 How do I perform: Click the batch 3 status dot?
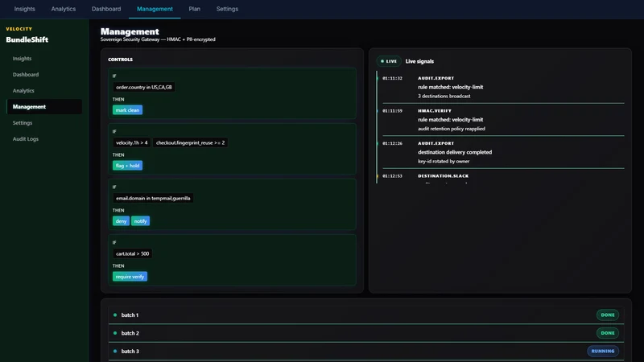[115, 351]
